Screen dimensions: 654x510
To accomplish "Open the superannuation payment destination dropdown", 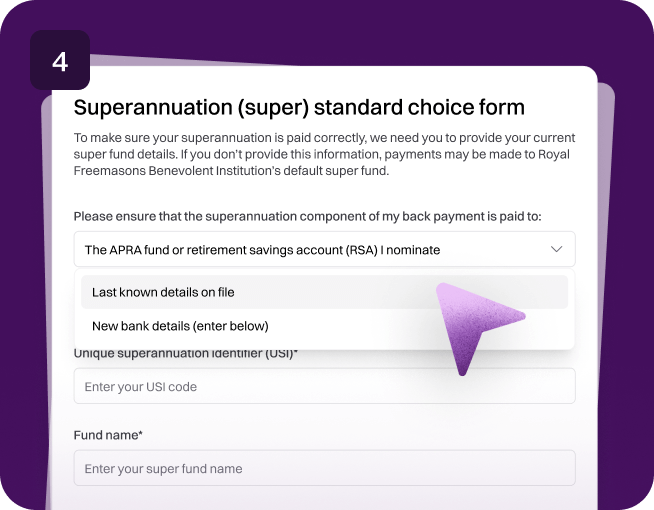I will pos(324,249).
